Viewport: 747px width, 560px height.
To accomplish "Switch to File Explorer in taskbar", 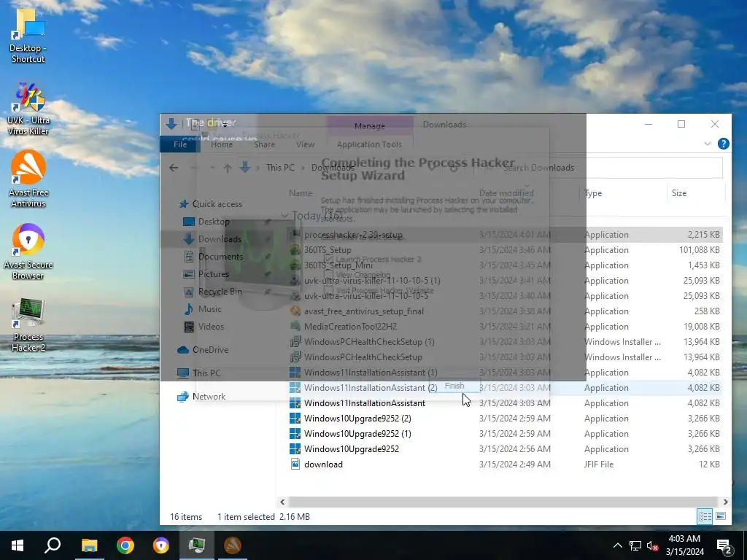I will point(89,545).
